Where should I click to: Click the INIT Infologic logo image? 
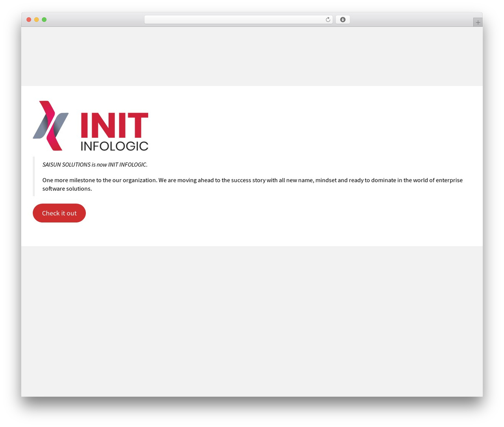(x=91, y=126)
